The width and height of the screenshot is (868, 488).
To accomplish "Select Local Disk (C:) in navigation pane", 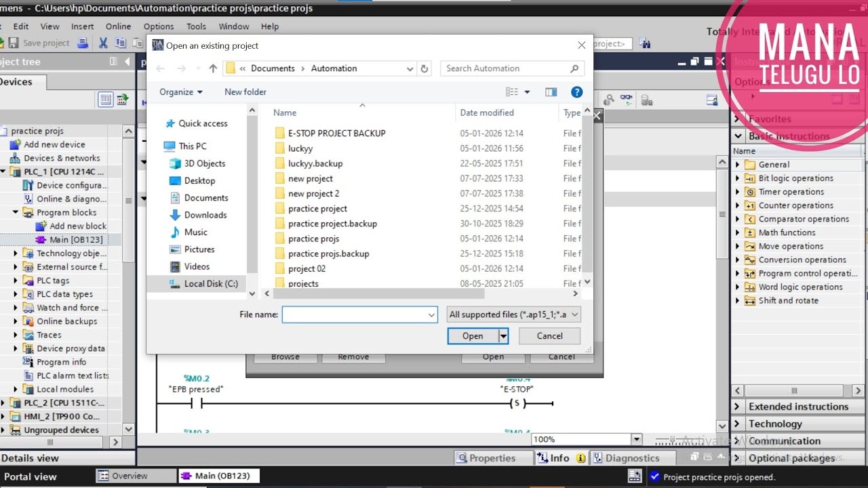I will (211, 283).
